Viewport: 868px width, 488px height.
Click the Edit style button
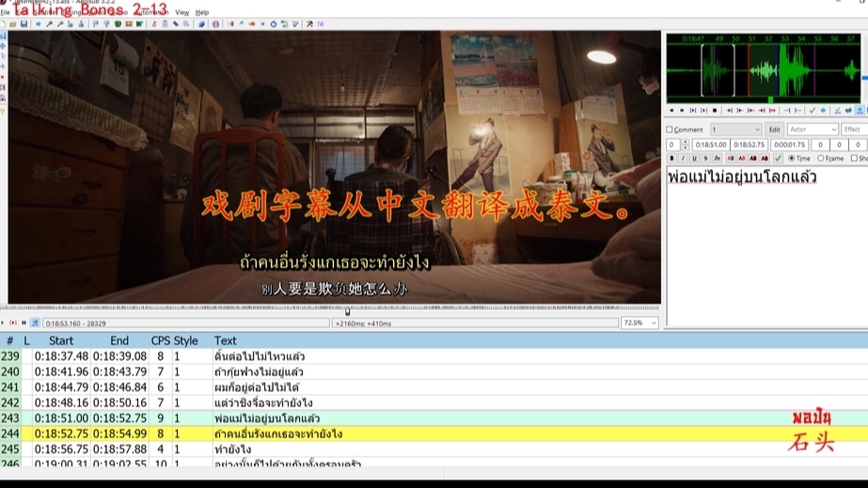775,130
